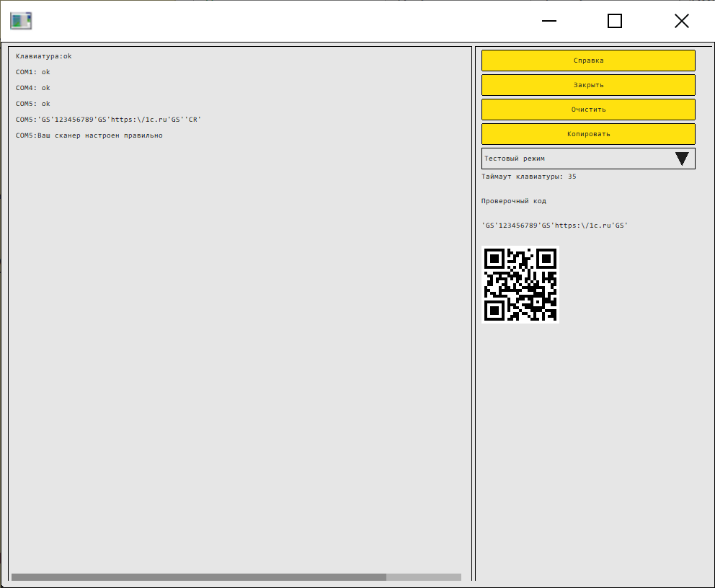
Task: Click the Закрыть button
Action: coord(588,85)
